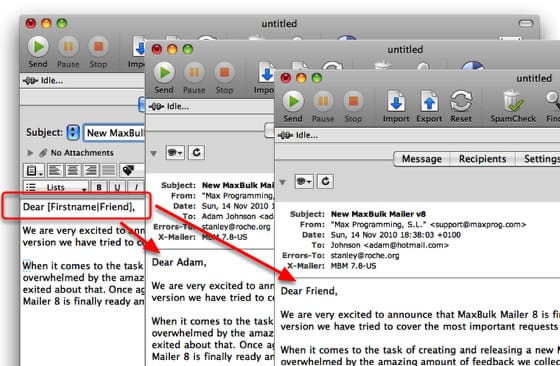The height and width of the screenshot is (366, 560).
Task: Click the Idle status icon in the back window
Action: tap(30, 81)
